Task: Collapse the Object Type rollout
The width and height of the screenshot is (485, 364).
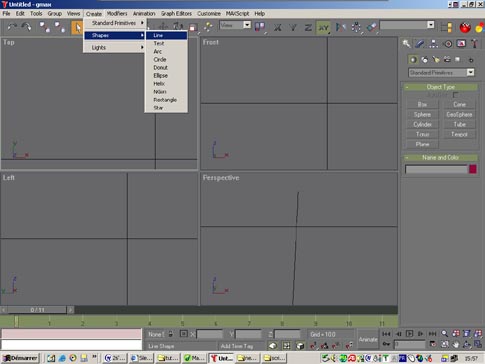Action: (440, 87)
